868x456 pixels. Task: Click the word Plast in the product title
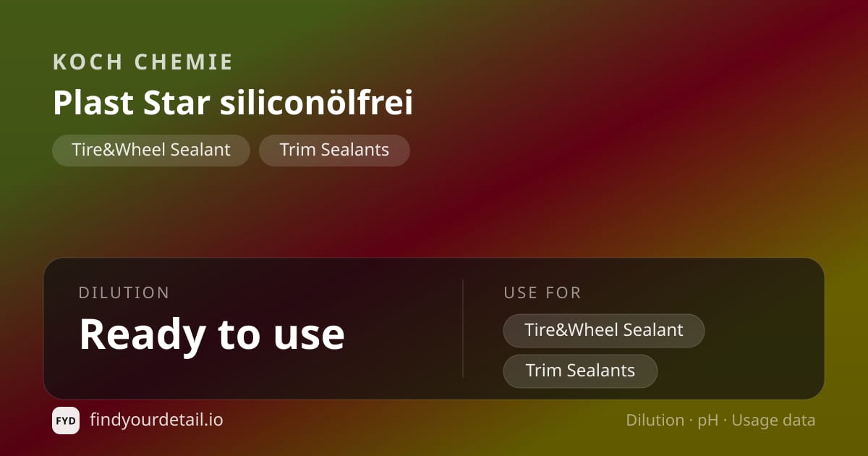(x=93, y=103)
